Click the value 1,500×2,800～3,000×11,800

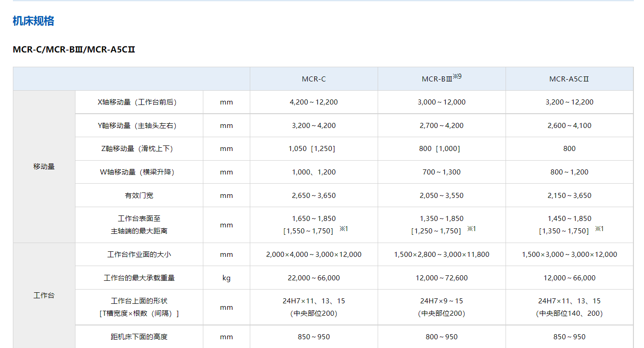[x=442, y=254]
